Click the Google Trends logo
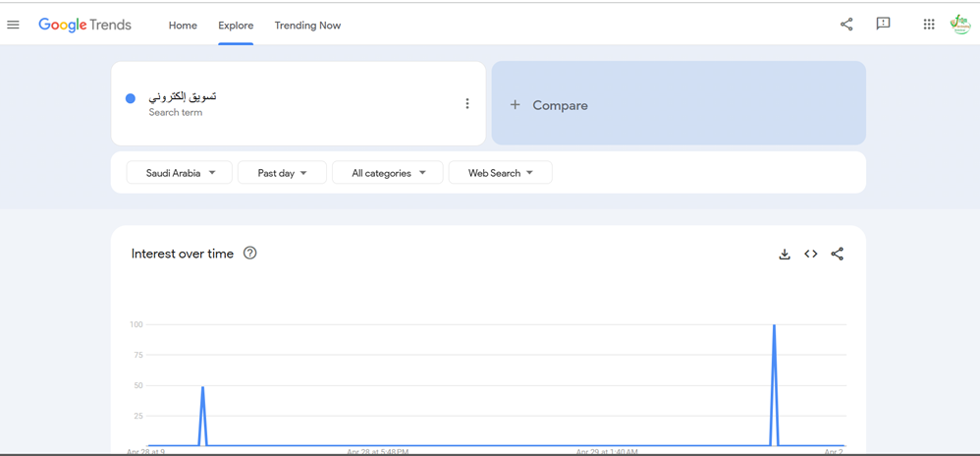This screenshot has height=456, width=980. (x=84, y=26)
